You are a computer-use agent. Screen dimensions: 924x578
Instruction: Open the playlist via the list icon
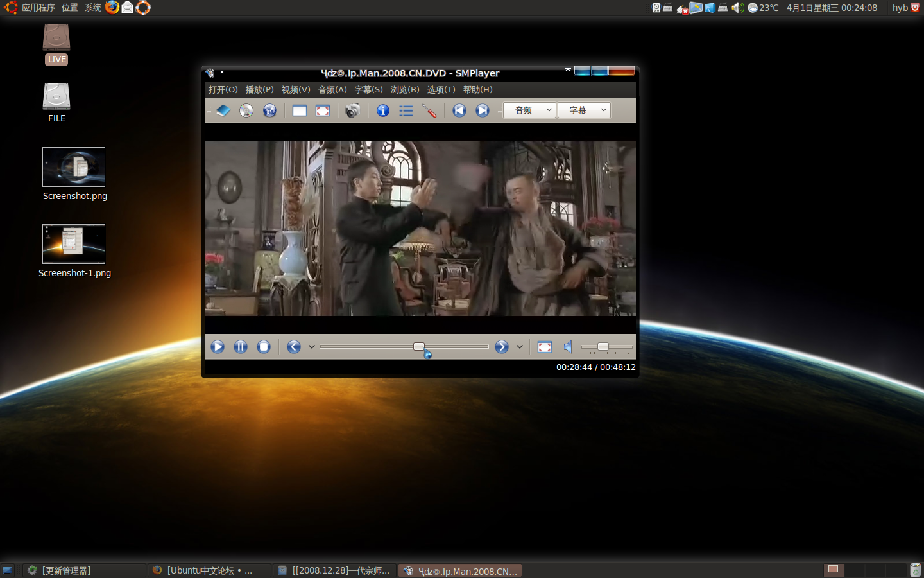(x=406, y=110)
